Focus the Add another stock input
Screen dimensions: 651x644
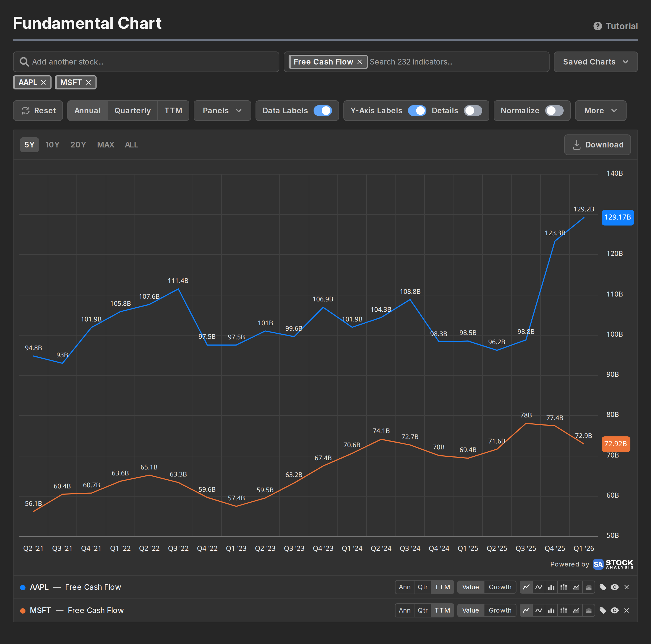tap(146, 62)
